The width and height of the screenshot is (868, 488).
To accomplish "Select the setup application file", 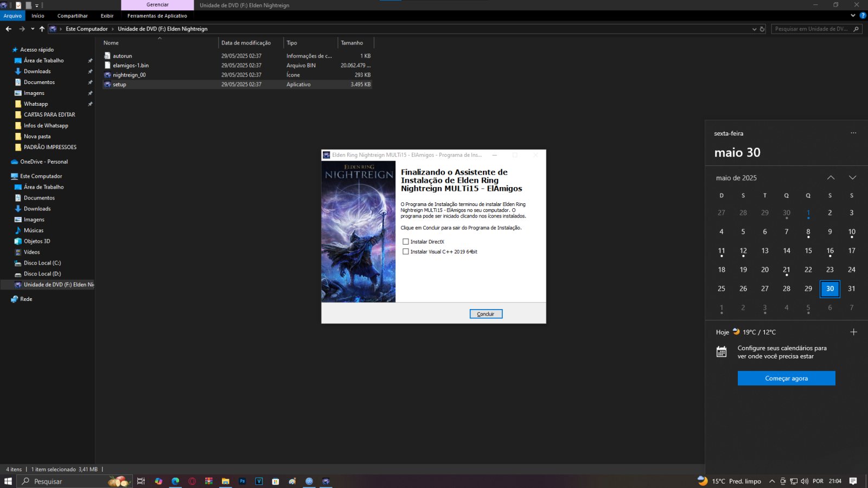I will (x=119, y=85).
